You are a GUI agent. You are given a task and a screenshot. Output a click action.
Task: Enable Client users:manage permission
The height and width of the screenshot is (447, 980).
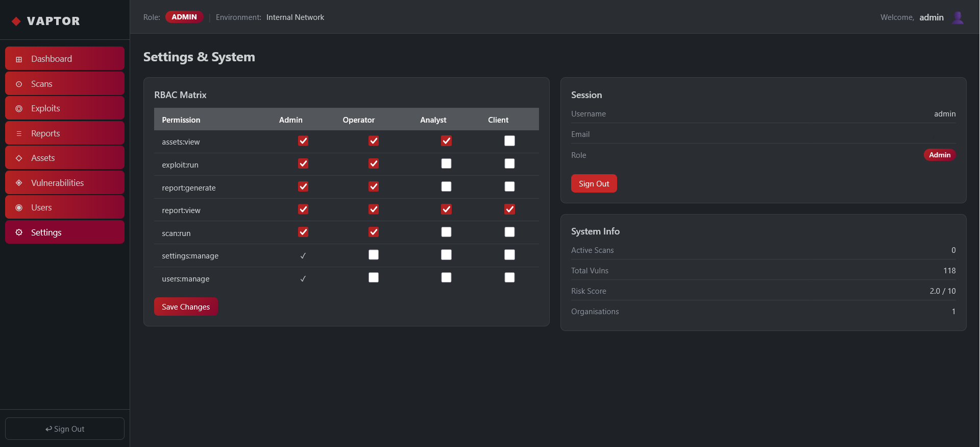pos(509,277)
